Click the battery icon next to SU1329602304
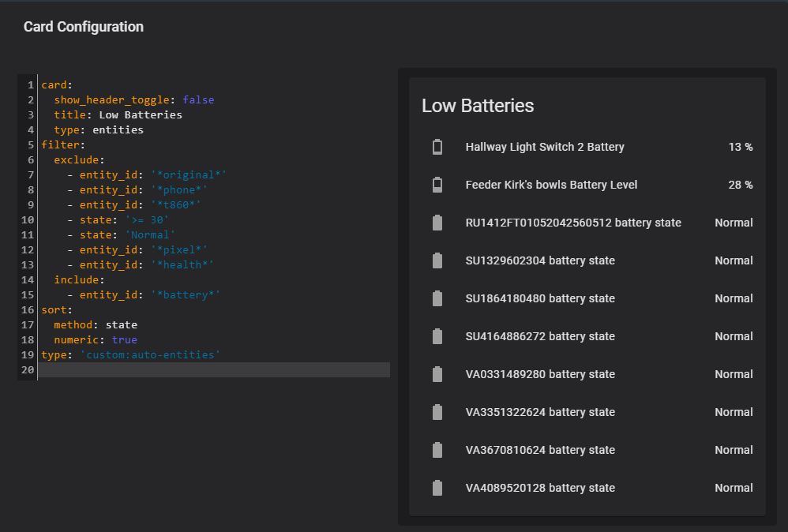Screen dimensions: 788x532 pos(436,260)
